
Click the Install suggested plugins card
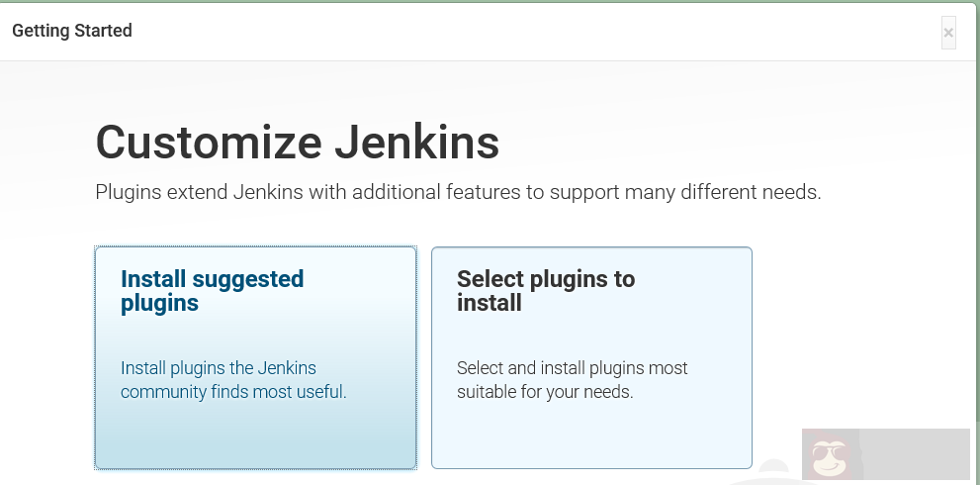point(255,357)
